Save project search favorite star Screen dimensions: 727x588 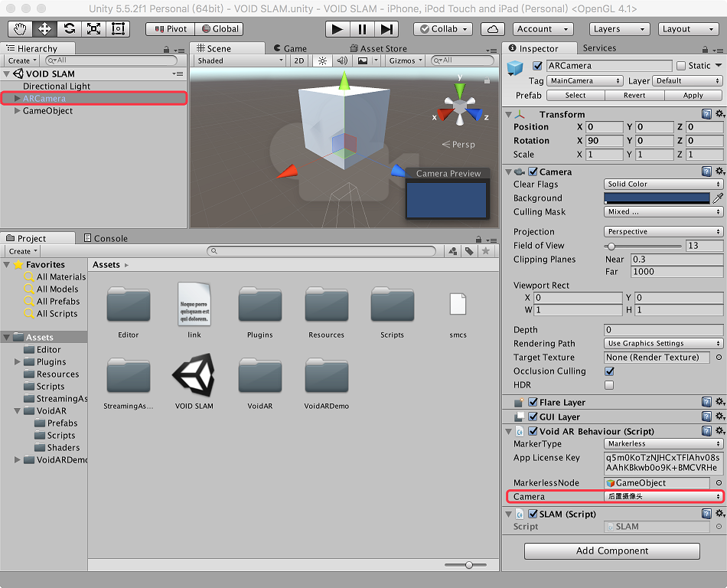click(x=485, y=251)
